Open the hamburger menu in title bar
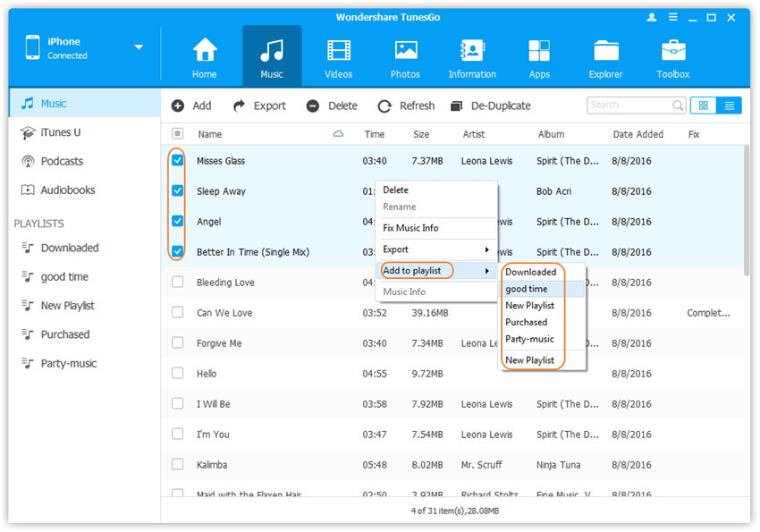The image size is (760, 532). pyautogui.click(x=672, y=18)
